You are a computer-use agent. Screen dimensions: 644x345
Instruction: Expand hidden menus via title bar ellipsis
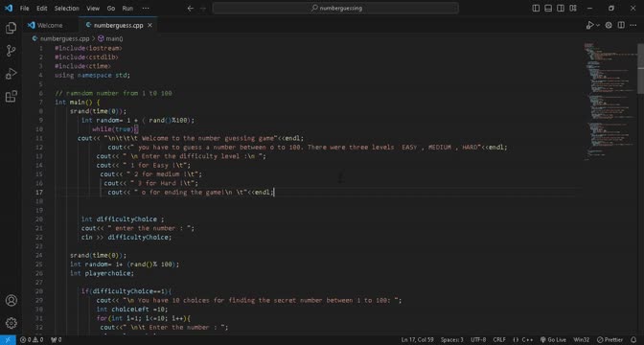coord(146,9)
